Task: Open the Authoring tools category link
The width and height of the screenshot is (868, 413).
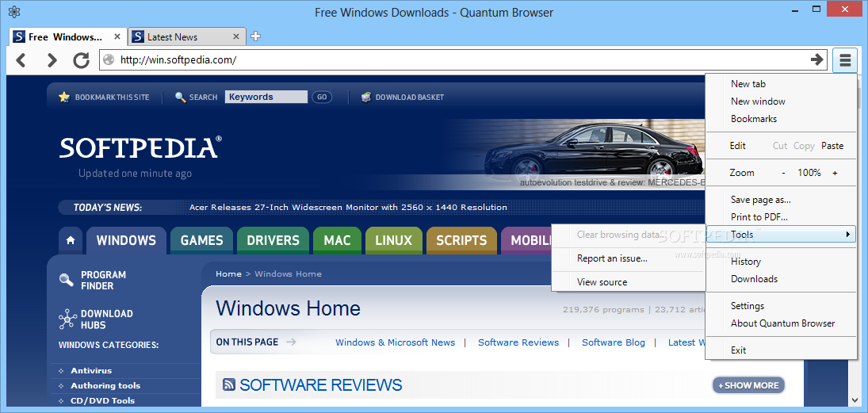Action: click(x=105, y=385)
